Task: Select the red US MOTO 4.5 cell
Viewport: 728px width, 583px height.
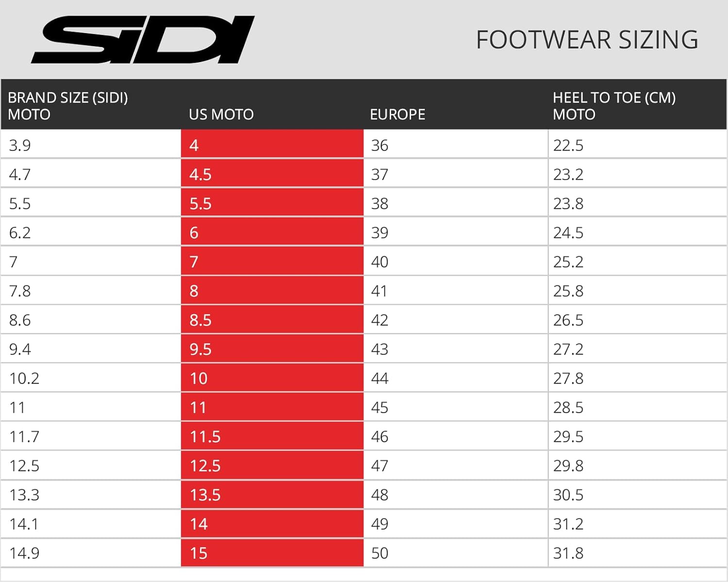Action: [x=200, y=174]
